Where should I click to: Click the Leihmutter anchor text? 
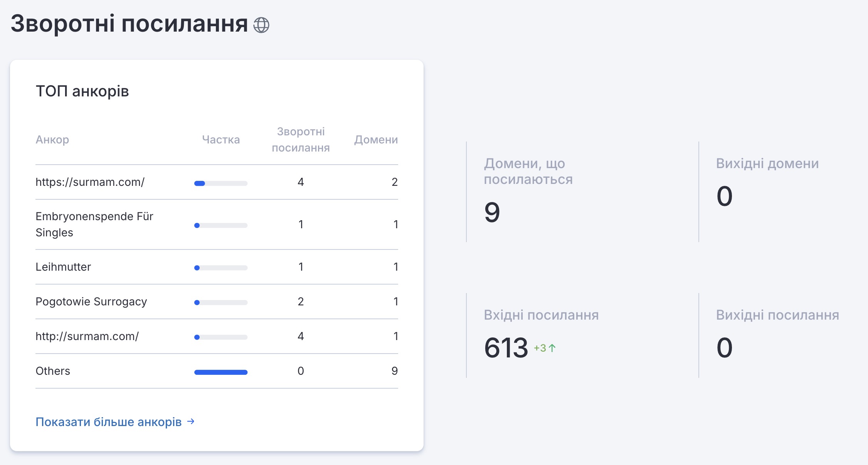click(x=63, y=267)
